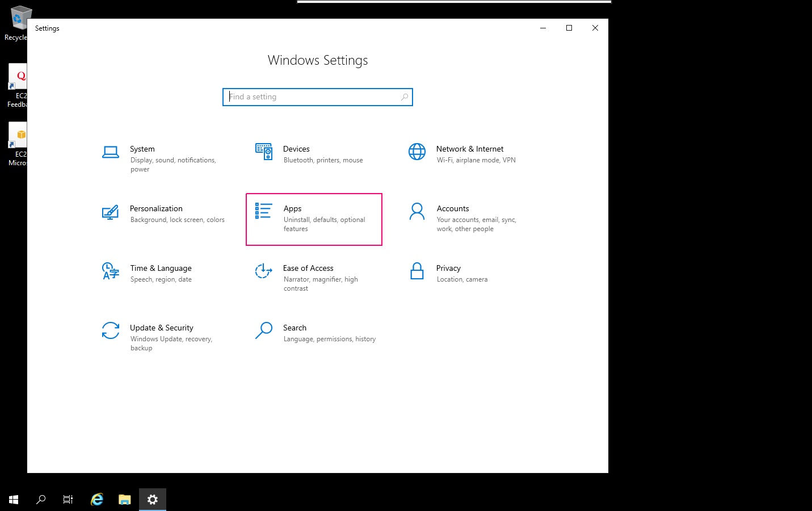Open the Search category label

click(x=294, y=328)
